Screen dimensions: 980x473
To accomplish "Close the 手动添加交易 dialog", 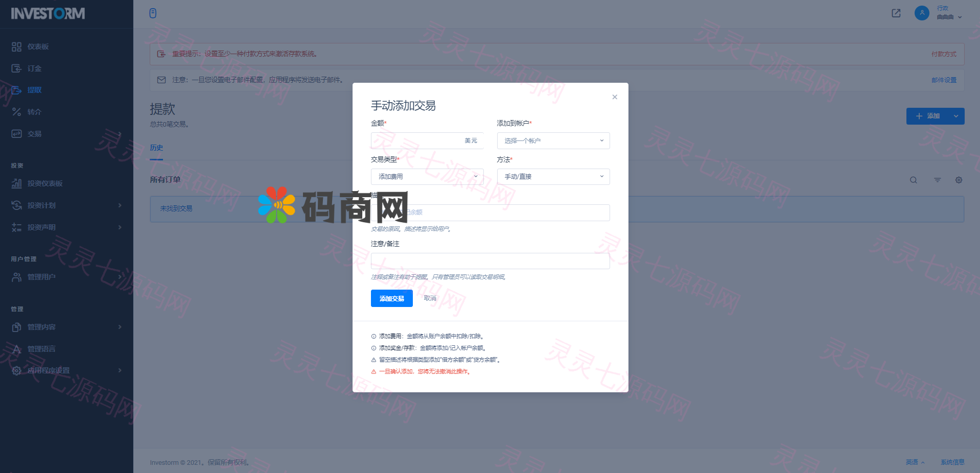I will (x=615, y=97).
